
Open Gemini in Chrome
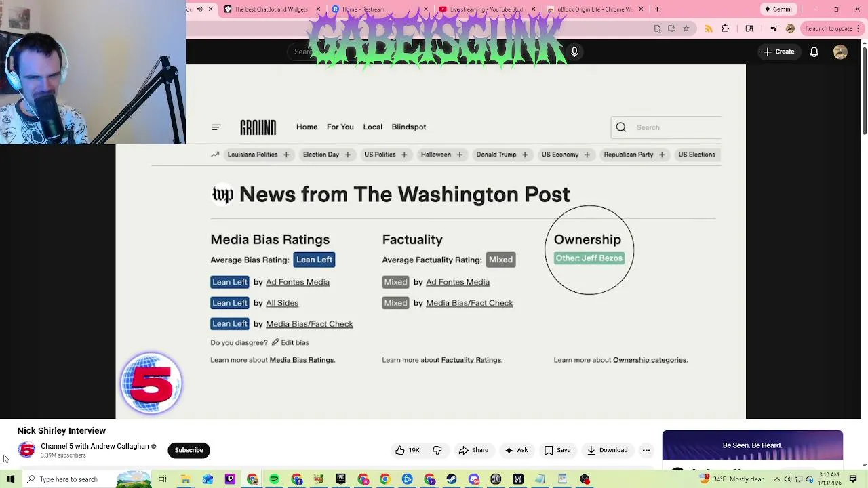[777, 9]
